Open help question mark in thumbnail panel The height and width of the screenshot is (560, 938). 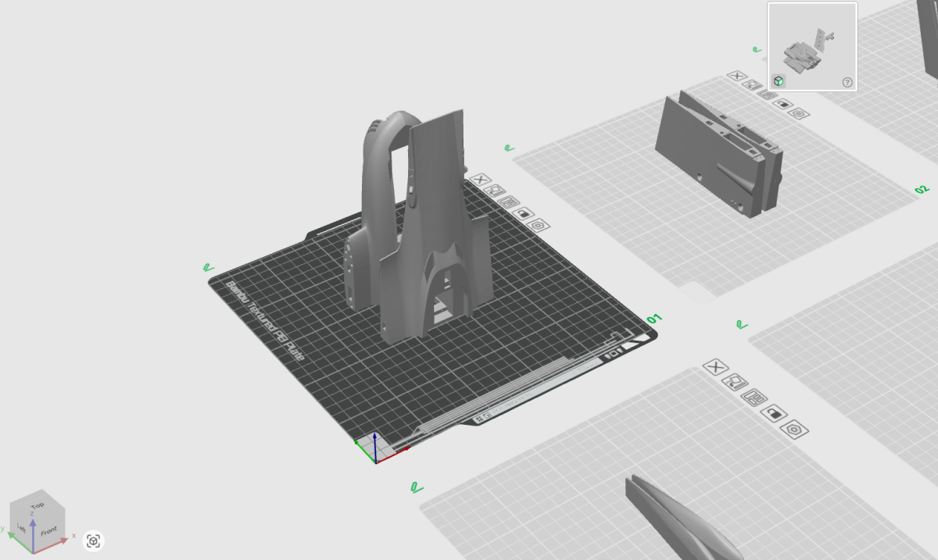click(847, 82)
